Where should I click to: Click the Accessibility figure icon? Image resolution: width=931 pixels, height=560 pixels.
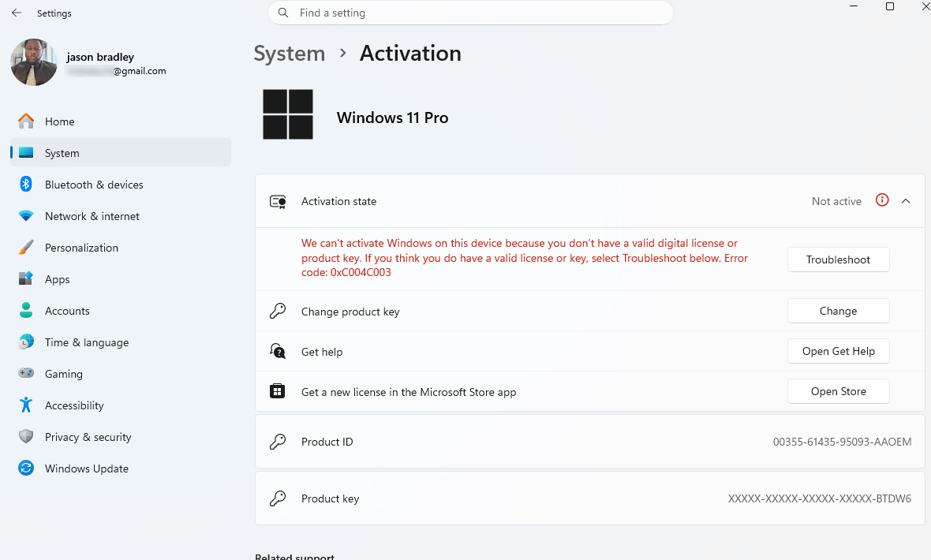click(26, 405)
